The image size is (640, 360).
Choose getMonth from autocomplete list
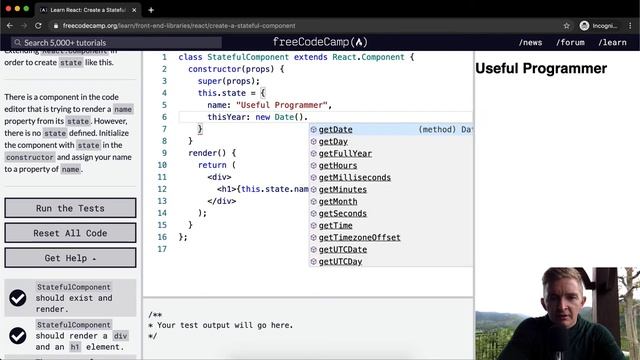point(391,202)
